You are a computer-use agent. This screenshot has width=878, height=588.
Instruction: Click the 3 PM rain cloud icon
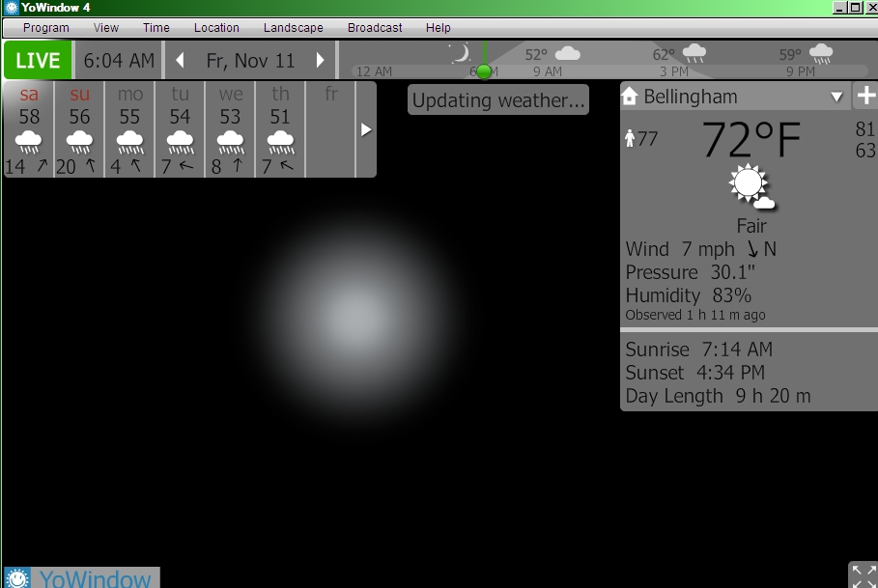pos(694,54)
